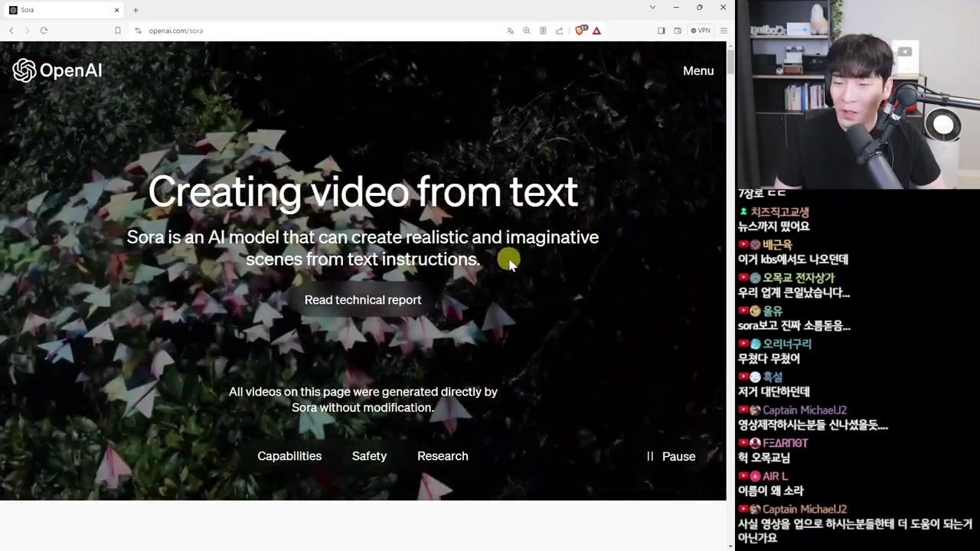Click chat message 헉 오목교닝
The width and height of the screenshot is (980, 551).
pos(764,458)
